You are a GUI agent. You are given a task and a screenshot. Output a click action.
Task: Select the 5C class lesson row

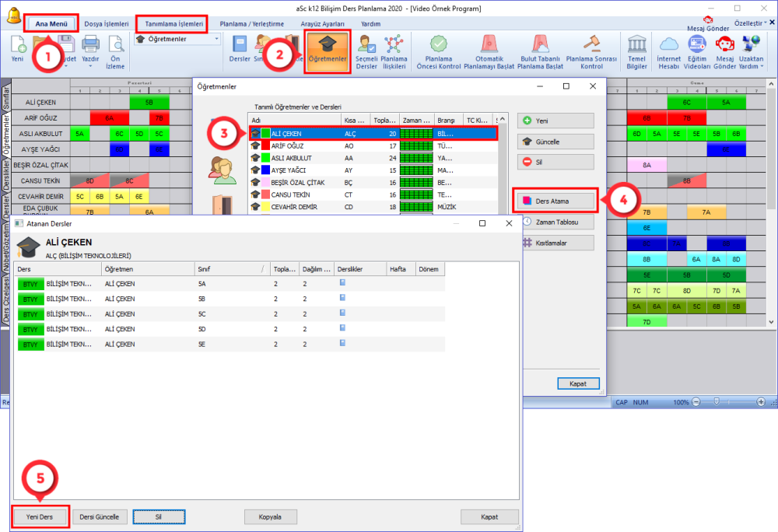[230, 314]
